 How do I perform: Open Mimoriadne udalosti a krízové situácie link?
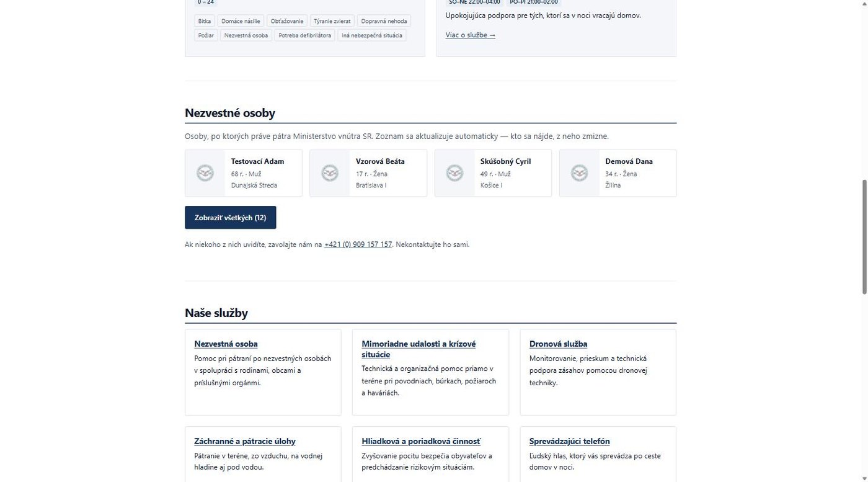point(418,349)
